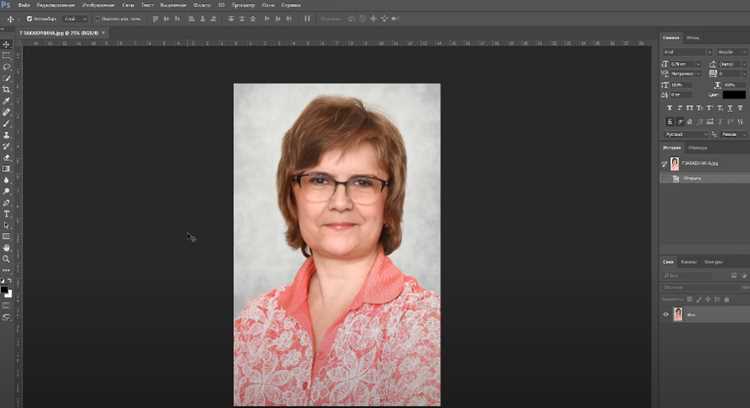Toggle the Автовыбор checkbox

pos(29,19)
